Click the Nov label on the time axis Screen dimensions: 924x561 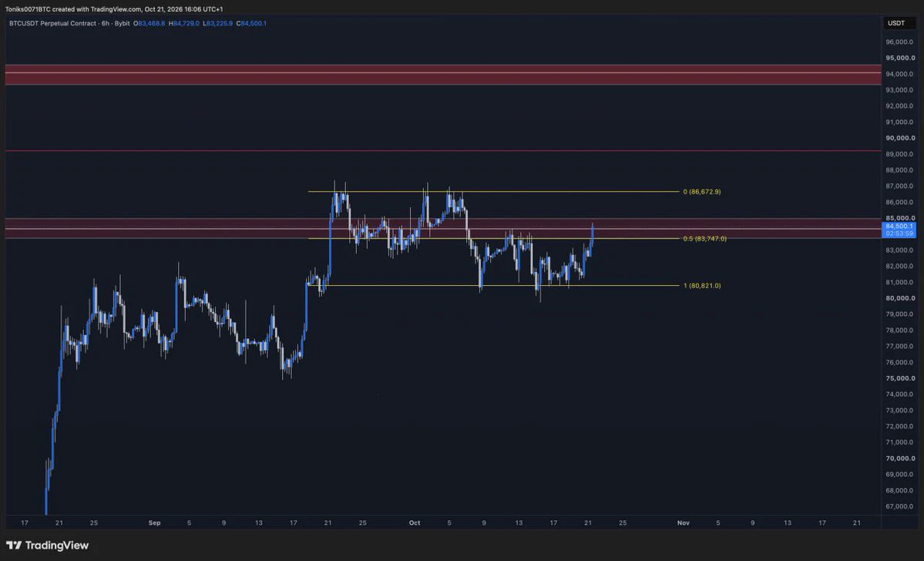pyautogui.click(x=683, y=522)
